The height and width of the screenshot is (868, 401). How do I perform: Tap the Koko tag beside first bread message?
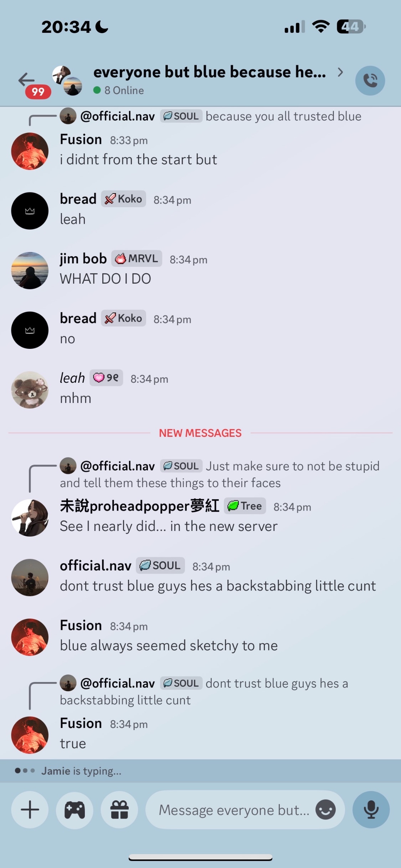[x=123, y=199]
